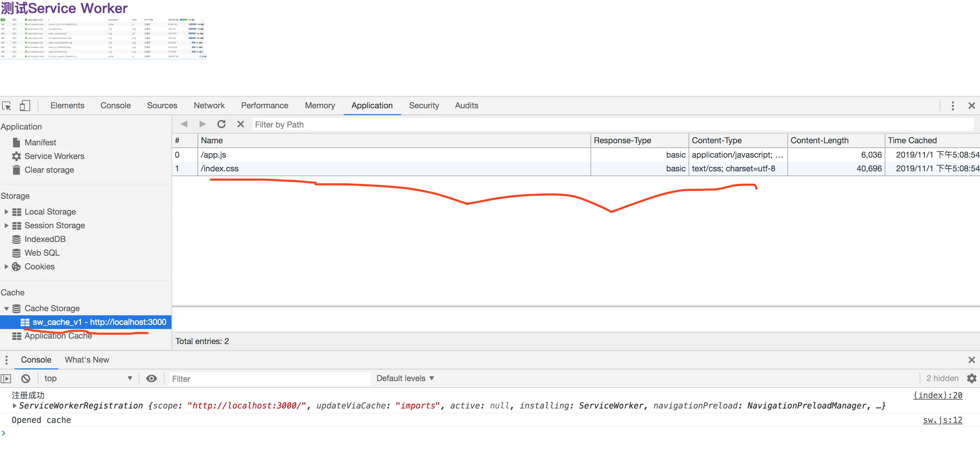
Task: Switch to the Security tab
Action: click(x=424, y=106)
